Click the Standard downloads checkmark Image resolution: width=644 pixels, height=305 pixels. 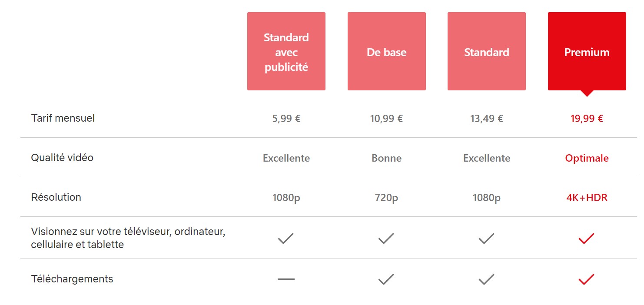(x=486, y=279)
